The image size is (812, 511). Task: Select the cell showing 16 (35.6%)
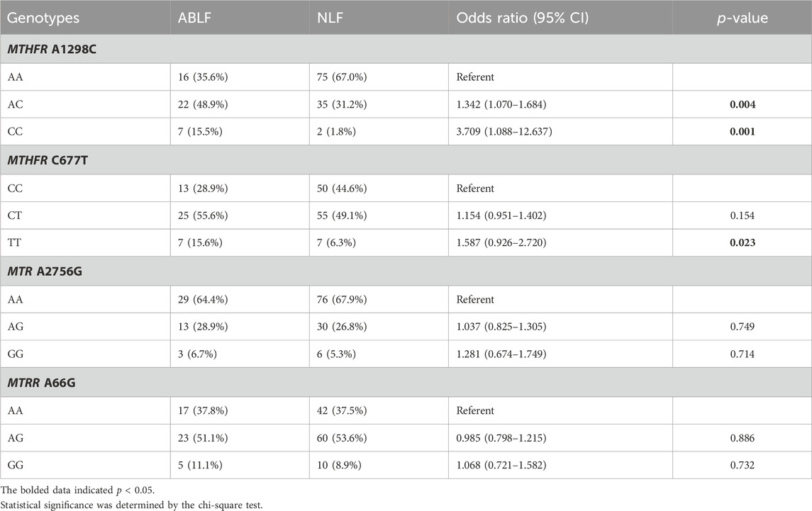point(240,77)
